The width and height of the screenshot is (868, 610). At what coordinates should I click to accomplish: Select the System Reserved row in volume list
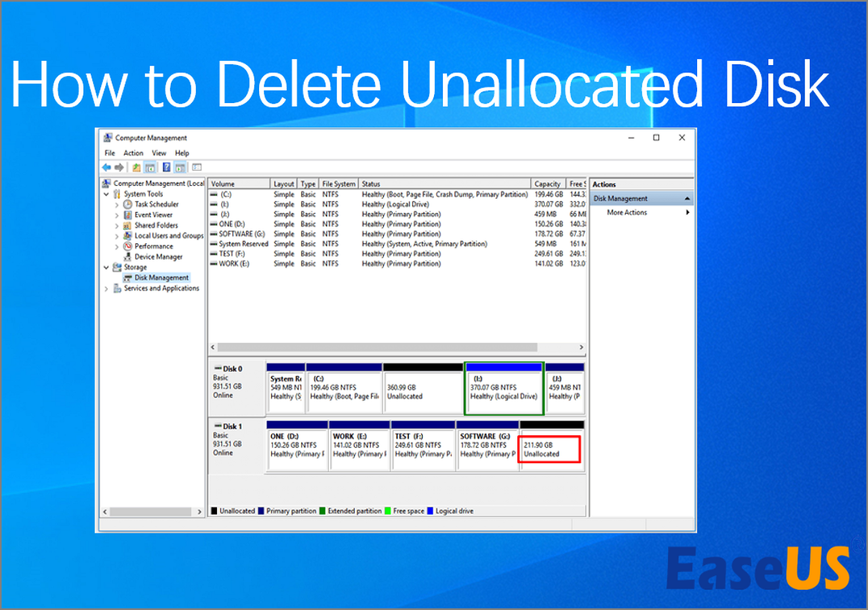(x=397, y=244)
